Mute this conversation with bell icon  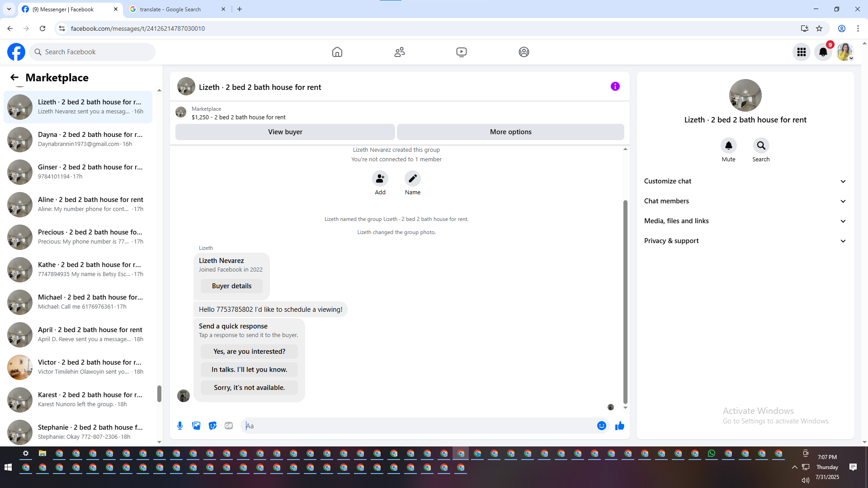click(x=728, y=146)
